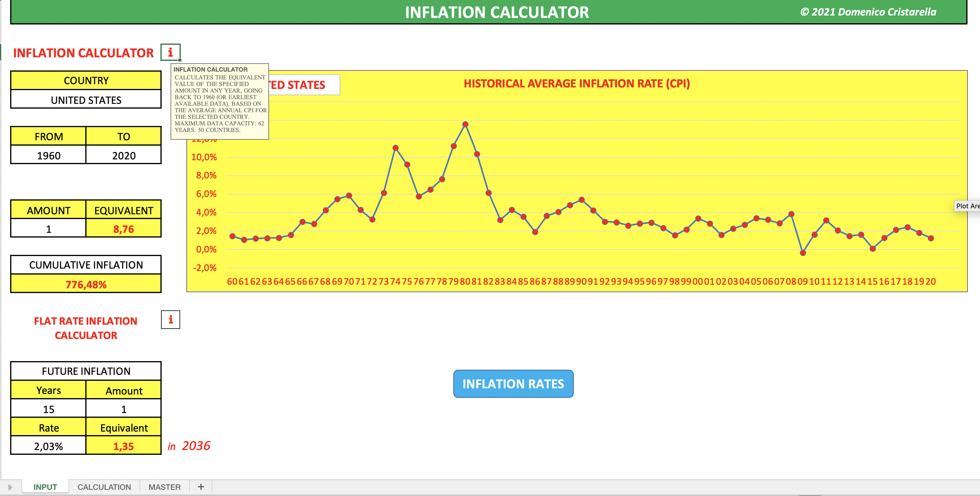
Task: Add a new sheet with the plus button
Action: point(201,486)
